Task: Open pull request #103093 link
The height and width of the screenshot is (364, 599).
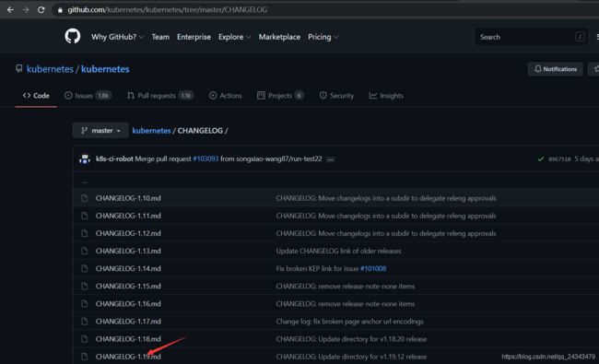Action: 206,159
